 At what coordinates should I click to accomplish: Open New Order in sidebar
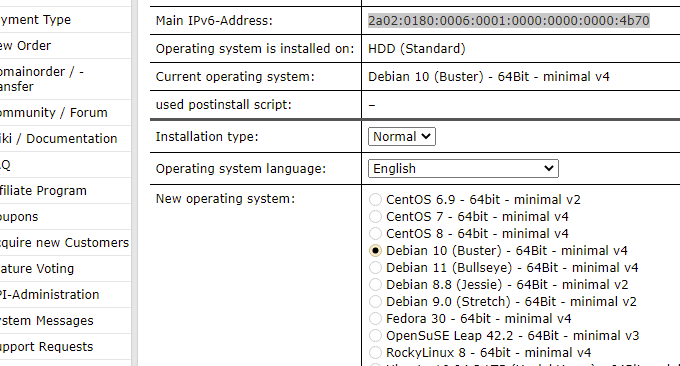(x=25, y=46)
